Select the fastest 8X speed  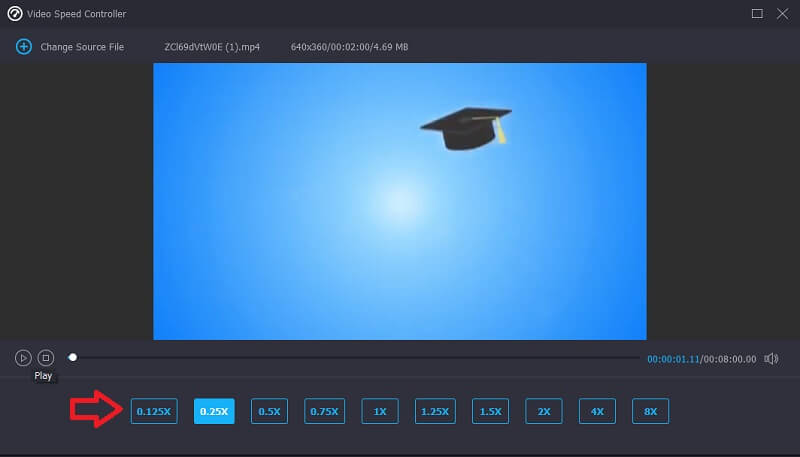pos(650,411)
